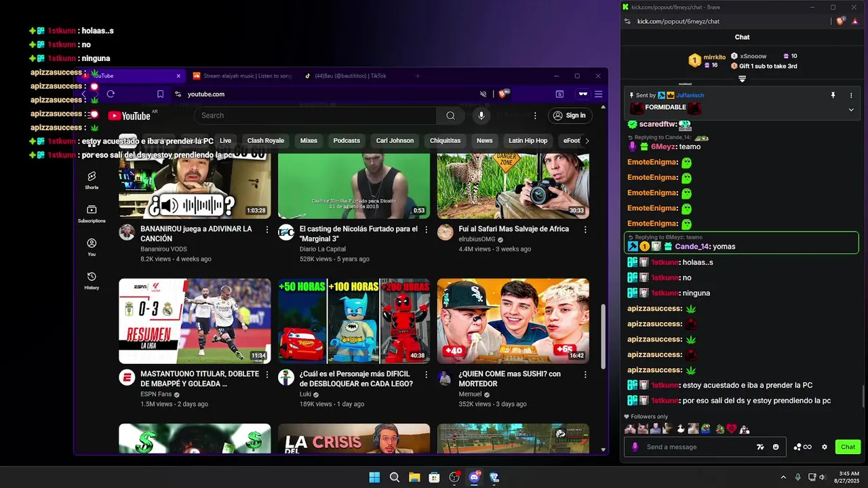Open the LEGO personaje video thumbnail
Viewport: 868px width, 488px height.
354,321
